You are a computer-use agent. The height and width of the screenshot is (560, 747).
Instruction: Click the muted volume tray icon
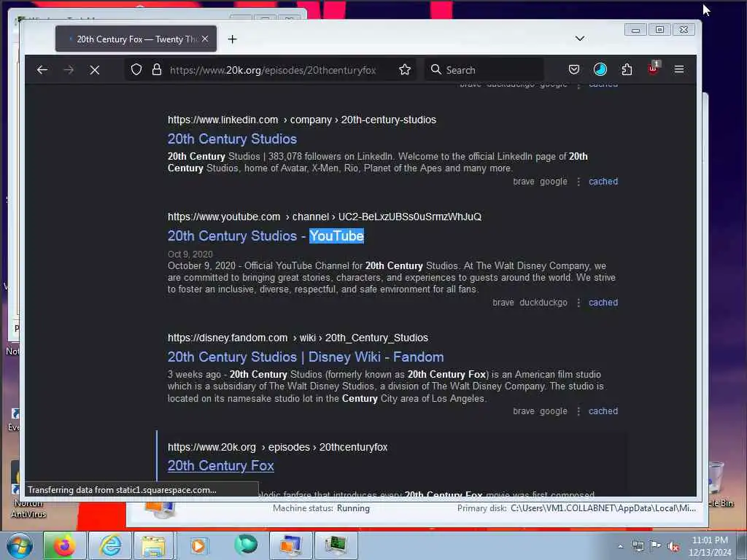click(673, 546)
